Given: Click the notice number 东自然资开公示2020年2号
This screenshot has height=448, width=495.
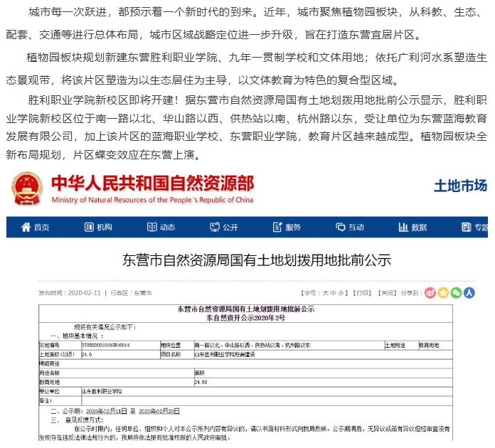Looking at the screenshot, I should [x=245, y=318].
